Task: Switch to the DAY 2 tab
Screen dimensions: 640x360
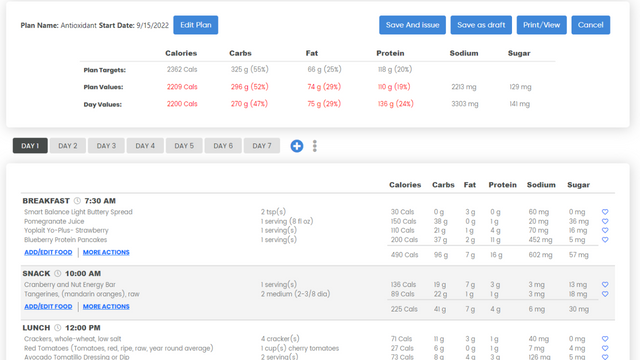Action: click(x=68, y=146)
